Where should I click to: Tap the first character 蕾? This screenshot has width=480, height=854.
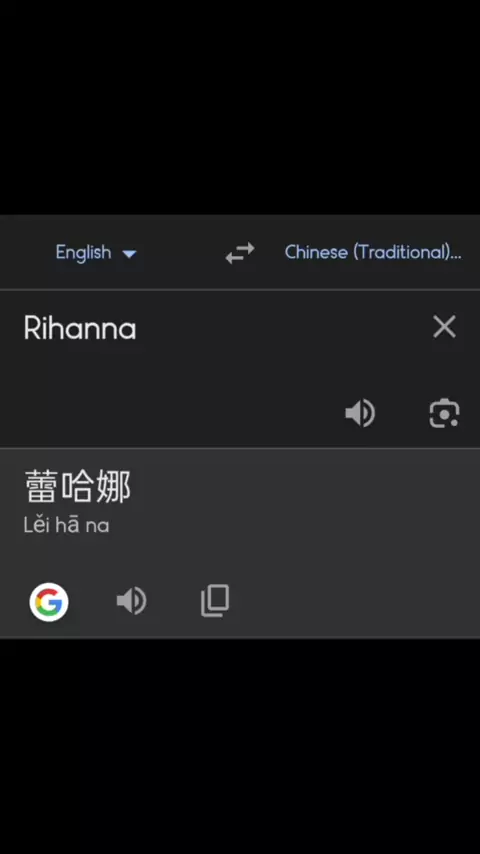point(41,487)
